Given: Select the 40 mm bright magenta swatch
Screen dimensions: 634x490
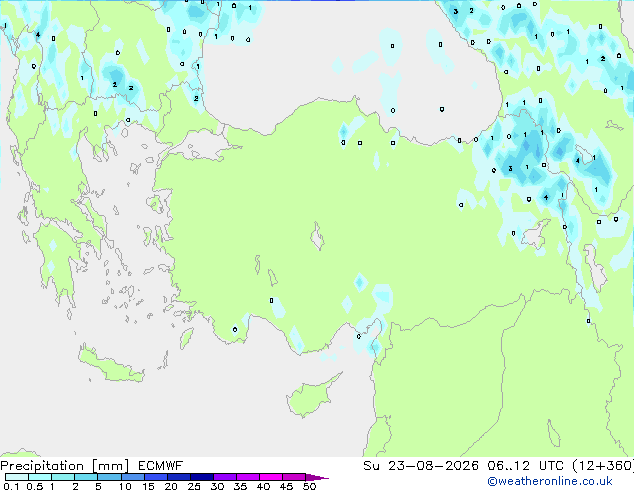Looking at the screenshot, I should point(271,477).
